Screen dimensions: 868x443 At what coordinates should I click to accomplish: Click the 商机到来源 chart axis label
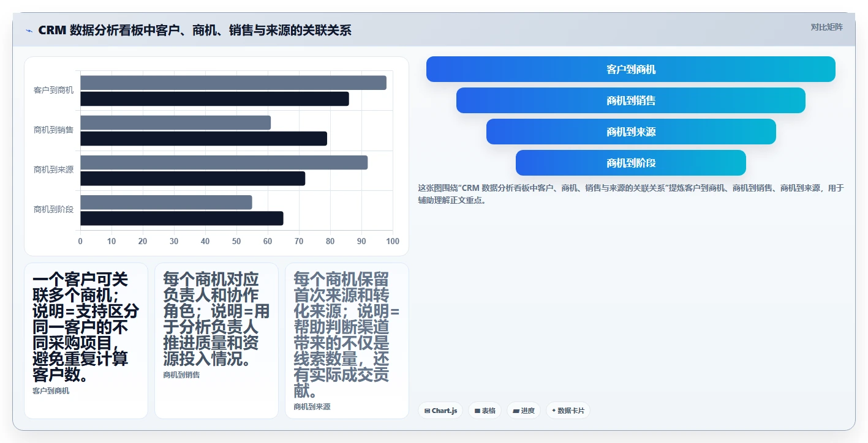pyautogui.click(x=53, y=169)
